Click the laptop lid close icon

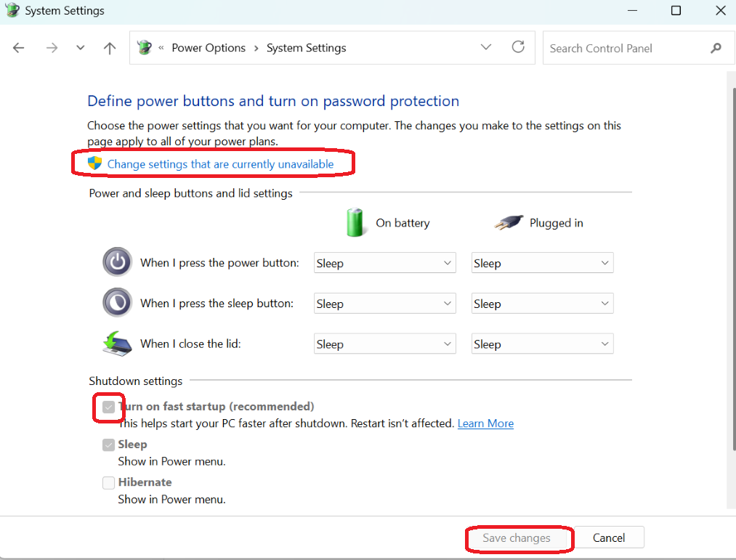click(118, 344)
